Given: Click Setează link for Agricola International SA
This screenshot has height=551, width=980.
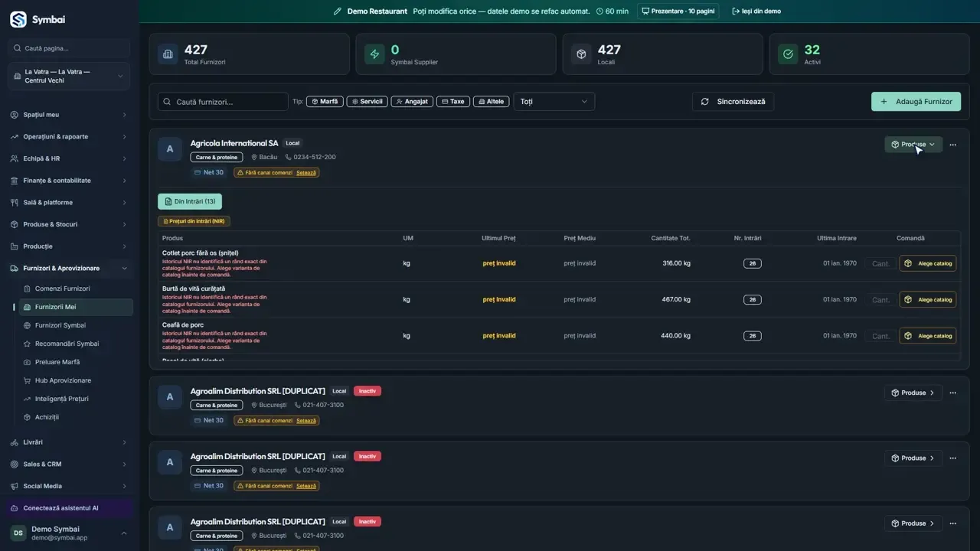Looking at the screenshot, I should [306, 173].
